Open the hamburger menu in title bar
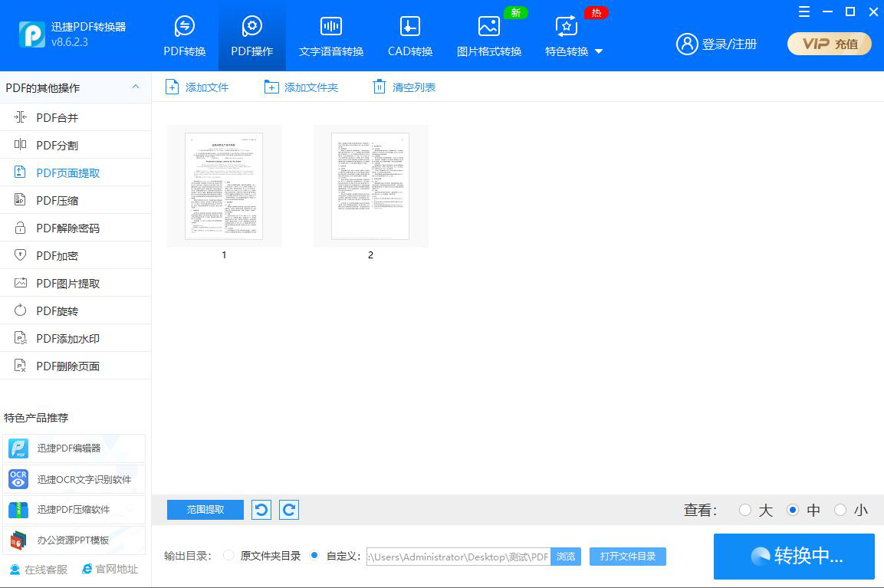 tap(804, 11)
